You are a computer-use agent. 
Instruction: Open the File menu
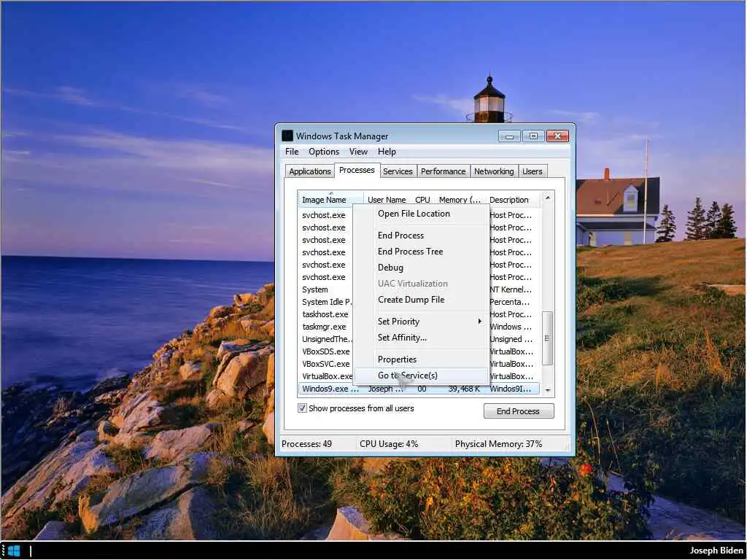click(x=292, y=152)
